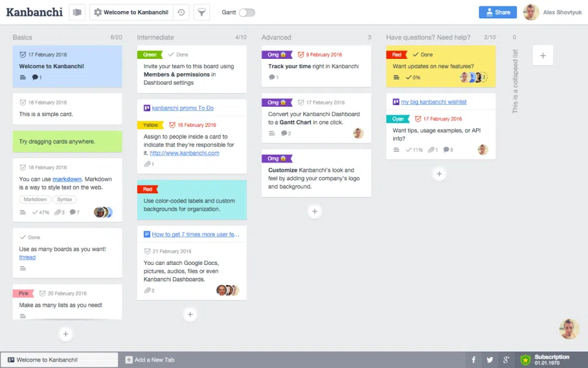The height and width of the screenshot is (368, 588).
Task: Switch to Welcome to Kanbanchi! bottom tab
Action: (59, 360)
